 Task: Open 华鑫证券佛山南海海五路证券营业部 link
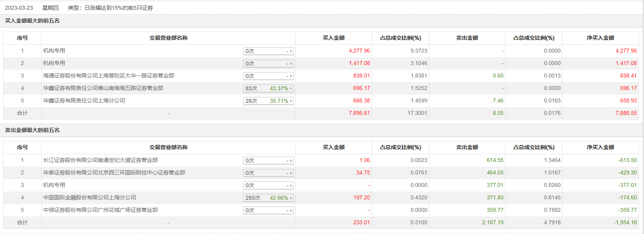[x=103, y=88]
